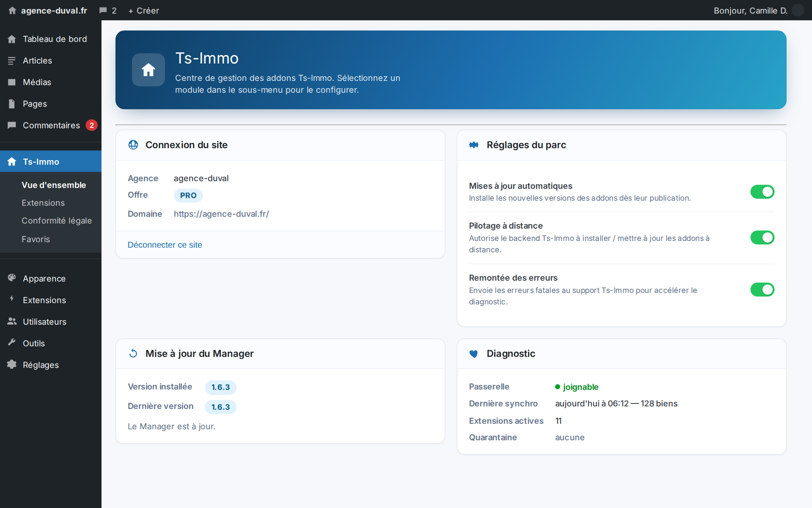Open Extensions under Ts-Immo submenu

pyautogui.click(x=43, y=203)
